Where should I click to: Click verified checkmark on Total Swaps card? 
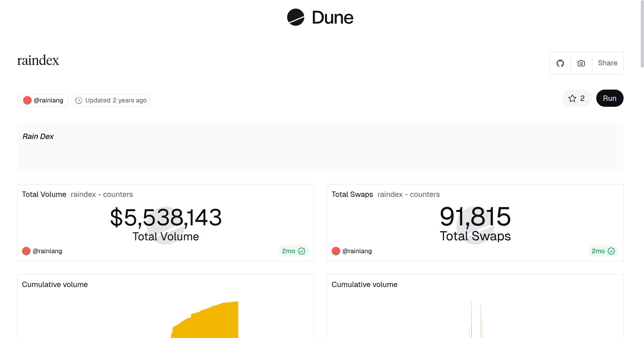click(x=611, y=251)
